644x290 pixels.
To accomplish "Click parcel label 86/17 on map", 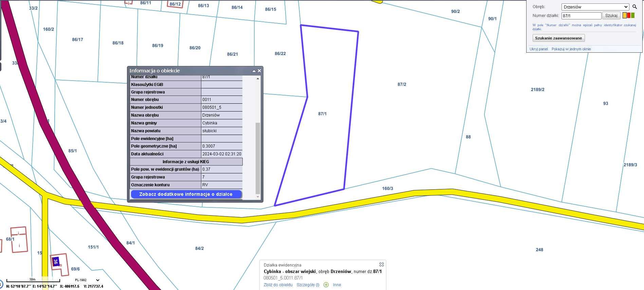I will 78,40.
